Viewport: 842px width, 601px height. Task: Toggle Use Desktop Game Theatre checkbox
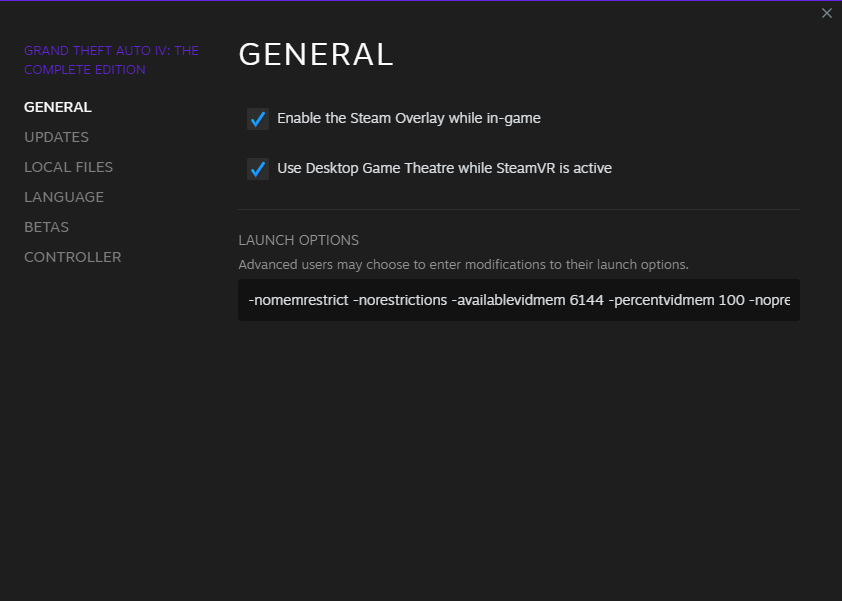258,169
